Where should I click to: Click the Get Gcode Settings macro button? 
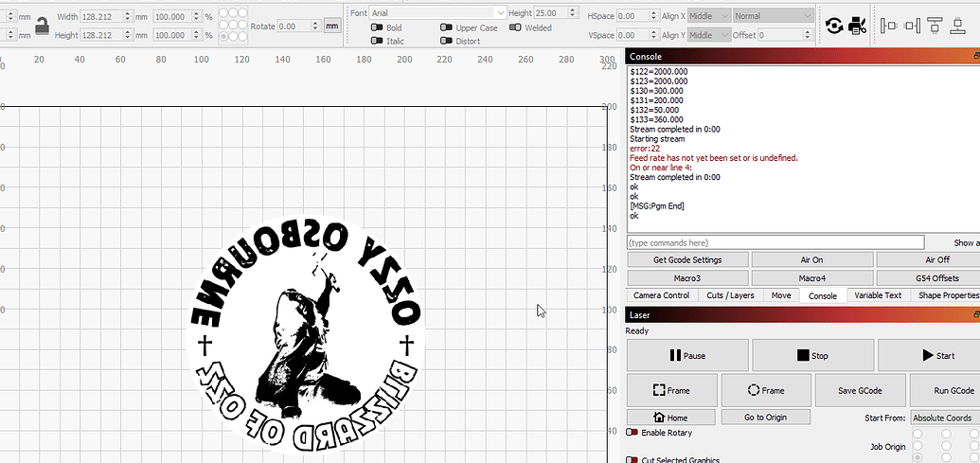click(687, 260)
